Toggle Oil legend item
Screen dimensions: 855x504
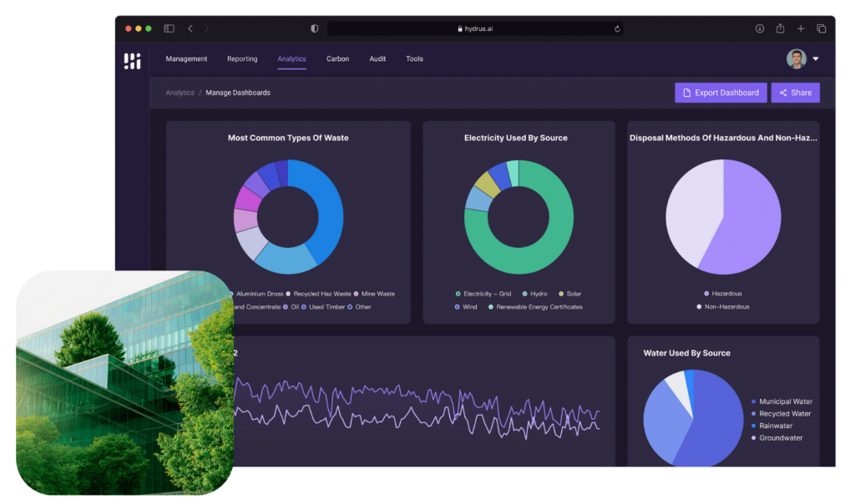coord(291,307)
